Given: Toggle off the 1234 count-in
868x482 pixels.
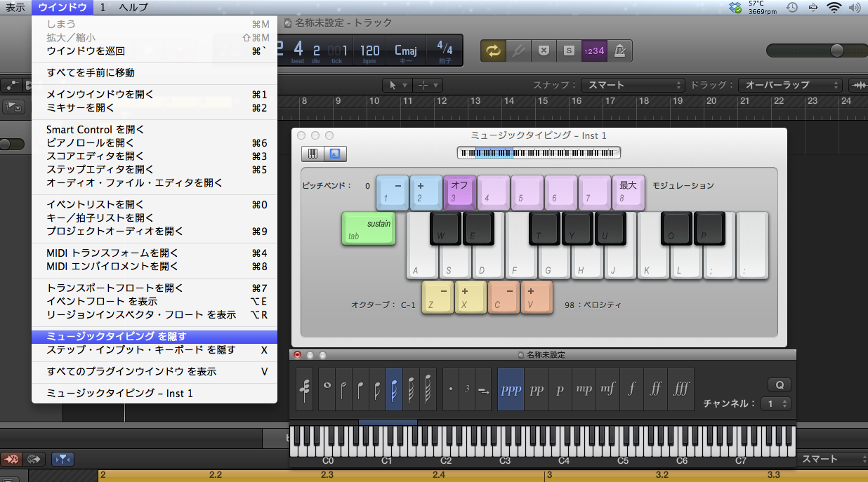Looking at the screenshot, I should point(594,51).
